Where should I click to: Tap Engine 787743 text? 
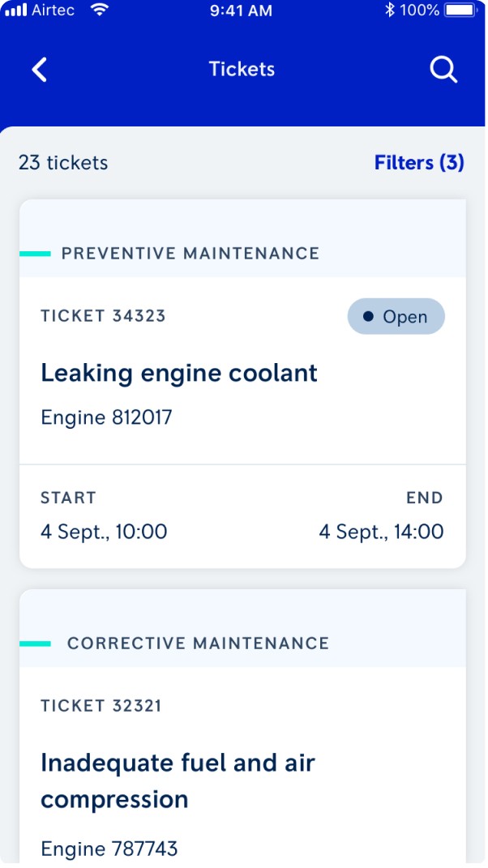(109, 849)
